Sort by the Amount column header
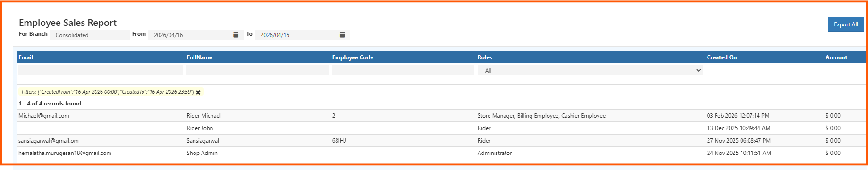The image size is (868, 170). 836,57
